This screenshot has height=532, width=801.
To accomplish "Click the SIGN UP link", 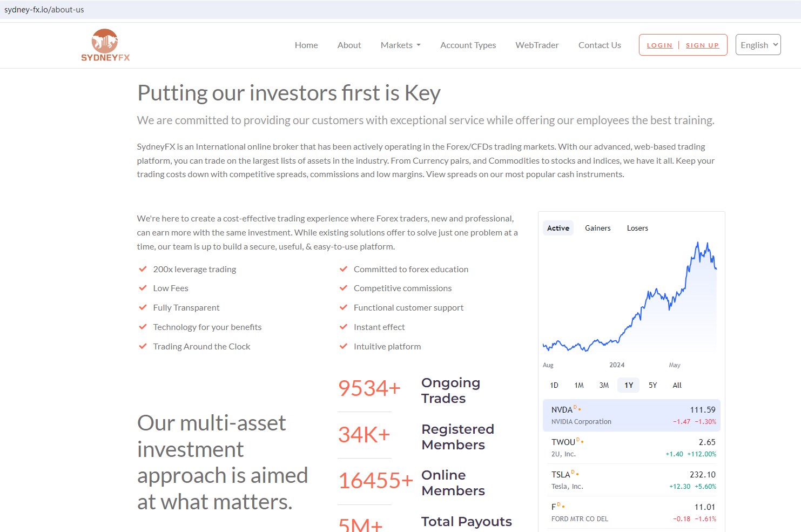I will pyautogui.click(x=702, y=45).
